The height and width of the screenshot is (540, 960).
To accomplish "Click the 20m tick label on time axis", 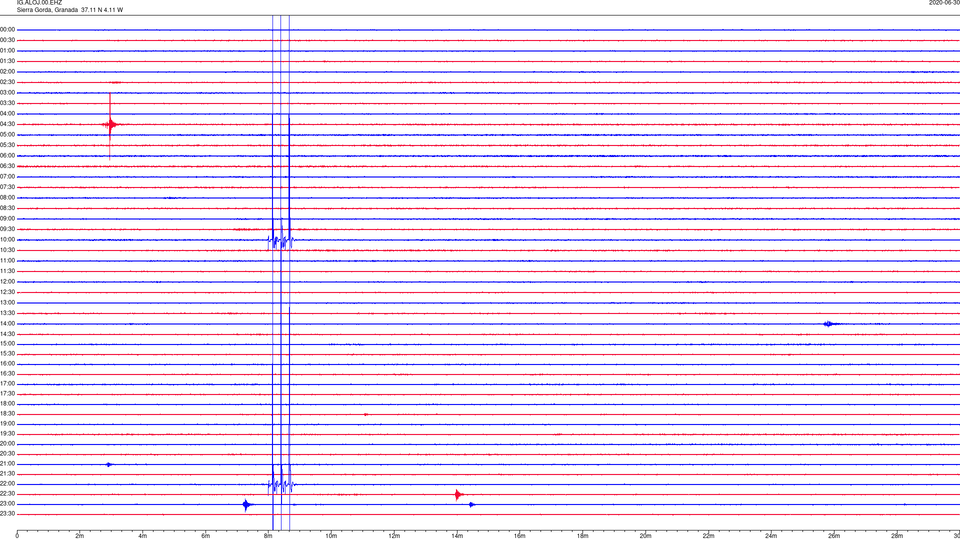I will tap(645, 536).
